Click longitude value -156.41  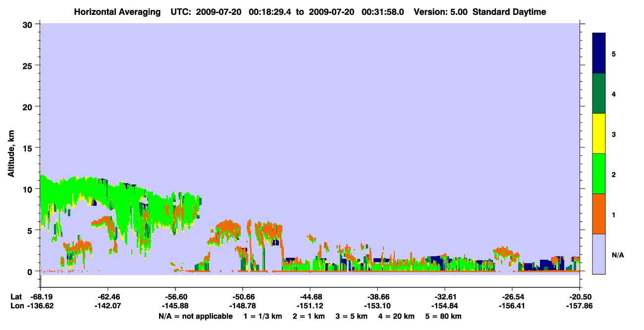coord(512,306)
